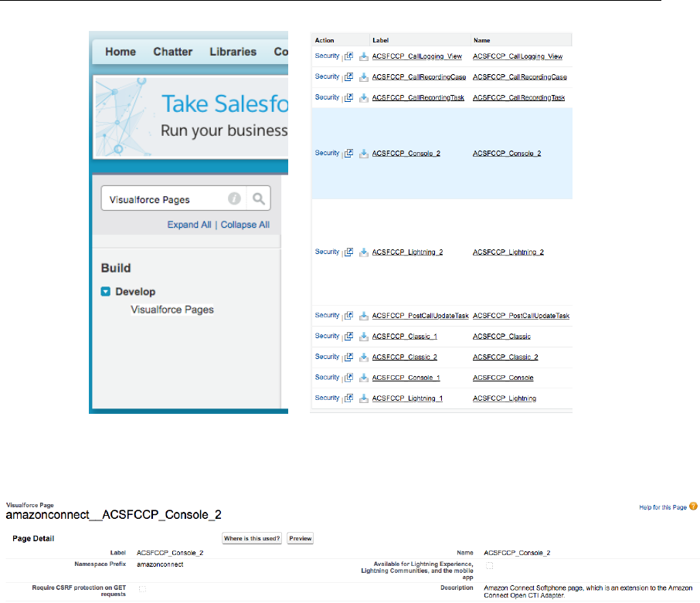The width and height of the screenshot is (700, 603).
Task: Open new window icon in ACSFCCP_Lightning_2 row
Action: click(349, 252)
